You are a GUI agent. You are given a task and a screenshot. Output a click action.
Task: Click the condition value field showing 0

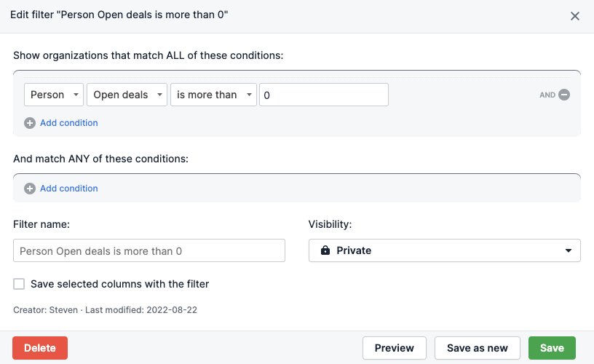[x=323, y=95]
